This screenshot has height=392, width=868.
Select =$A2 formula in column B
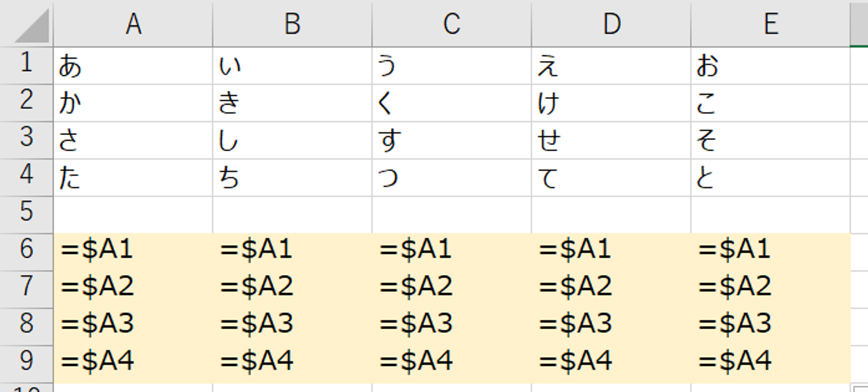[x=293, y=290]
